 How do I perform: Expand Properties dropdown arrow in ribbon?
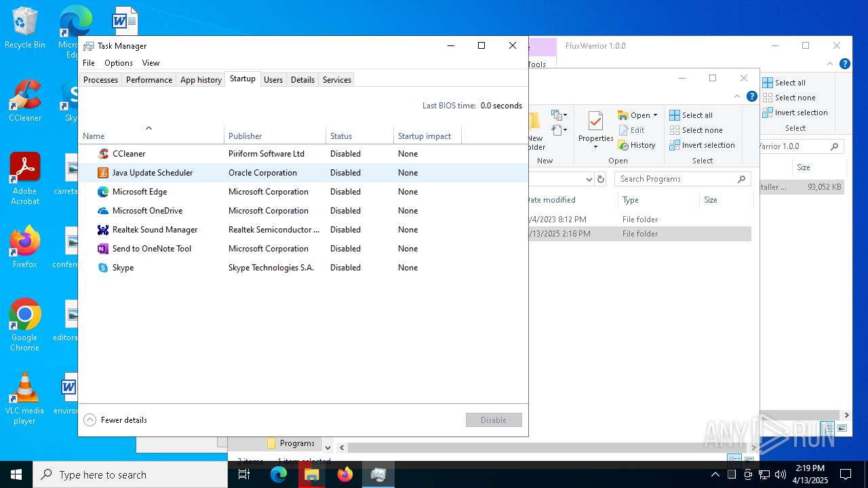coord(595,147)
